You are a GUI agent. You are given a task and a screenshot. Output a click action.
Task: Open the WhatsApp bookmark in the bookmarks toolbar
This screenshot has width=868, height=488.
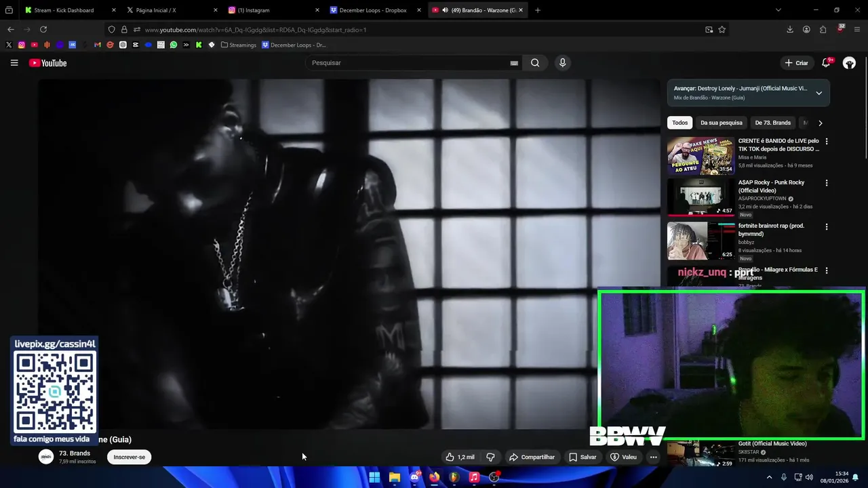pyautogui.click(x=174, y=45)
